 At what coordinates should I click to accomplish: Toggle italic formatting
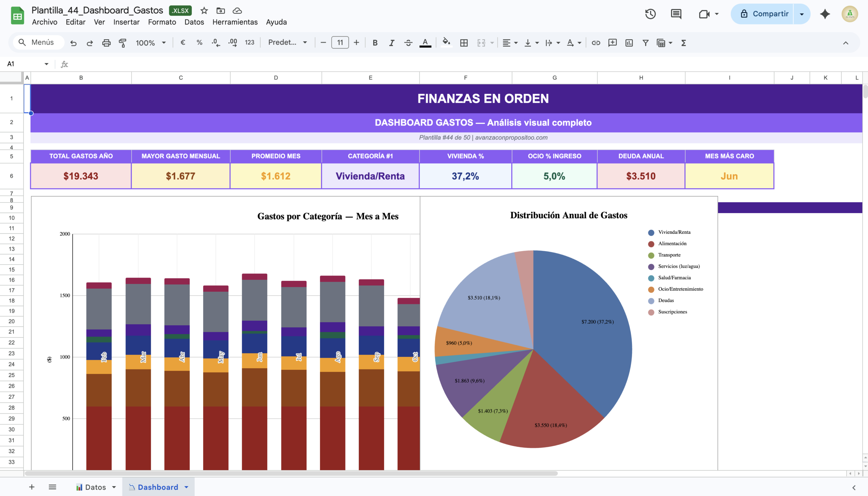pos(392,43)
